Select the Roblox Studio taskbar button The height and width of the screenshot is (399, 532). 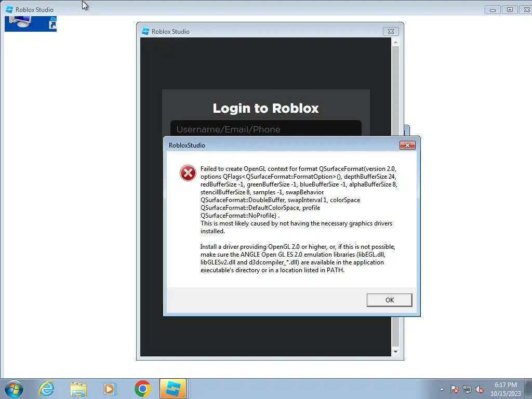pos(173,389)
